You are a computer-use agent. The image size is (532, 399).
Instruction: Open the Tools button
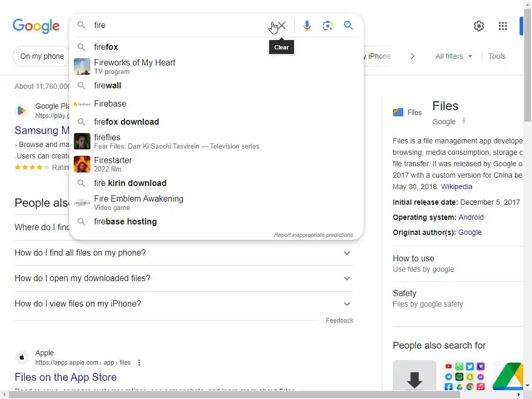(x=497, y=56)
